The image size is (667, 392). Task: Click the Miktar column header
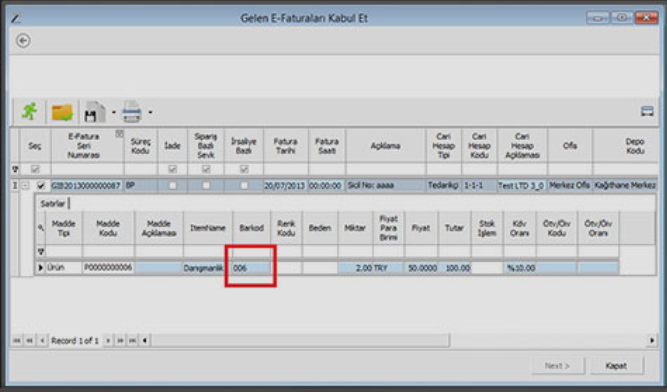pyautogui.click(x=355, y=228)
